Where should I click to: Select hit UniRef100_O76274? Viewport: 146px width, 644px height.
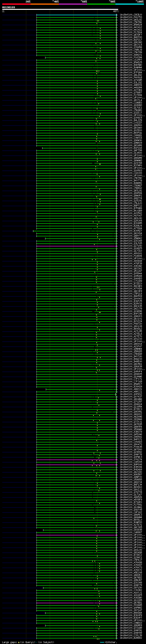pos(131,460)
